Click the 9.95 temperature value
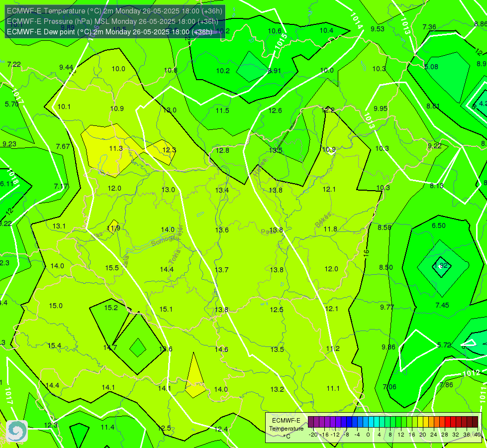Viewport: 487px width, 448px height. (x=381, y=109)
